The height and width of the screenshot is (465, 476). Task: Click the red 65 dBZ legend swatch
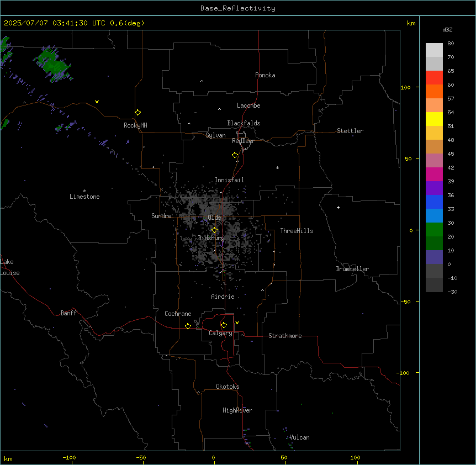click(434, 77)
